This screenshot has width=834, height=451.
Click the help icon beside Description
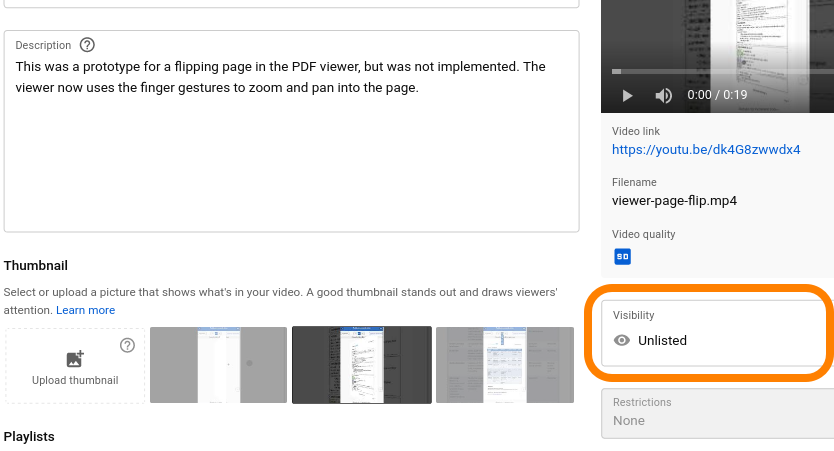(87, 45)
